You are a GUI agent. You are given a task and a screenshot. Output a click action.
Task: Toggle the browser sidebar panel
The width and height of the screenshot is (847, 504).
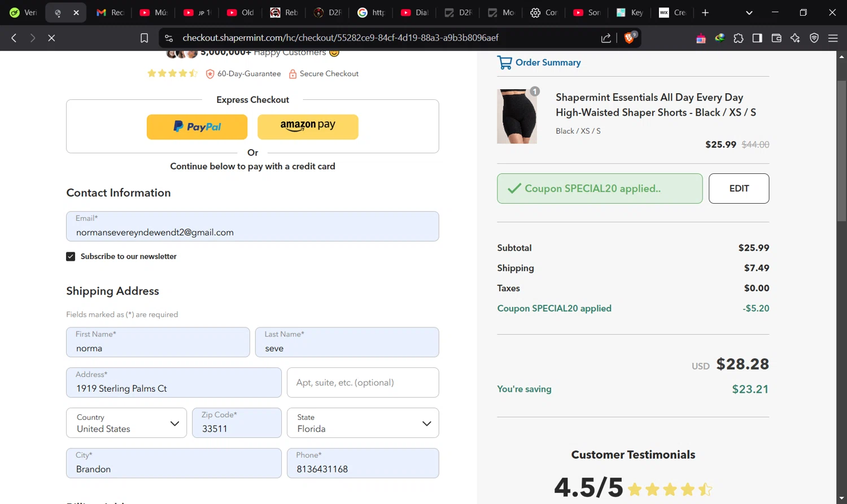757,38
